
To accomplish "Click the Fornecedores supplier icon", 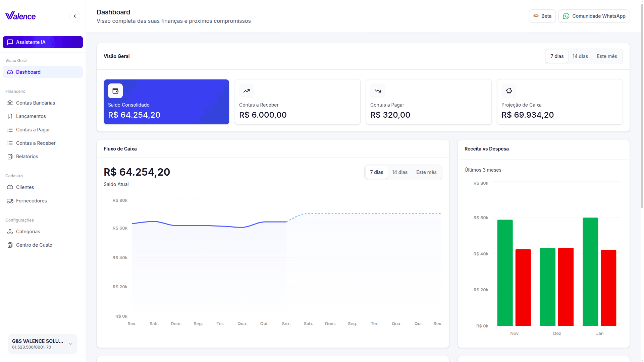I will pos(10,201).
